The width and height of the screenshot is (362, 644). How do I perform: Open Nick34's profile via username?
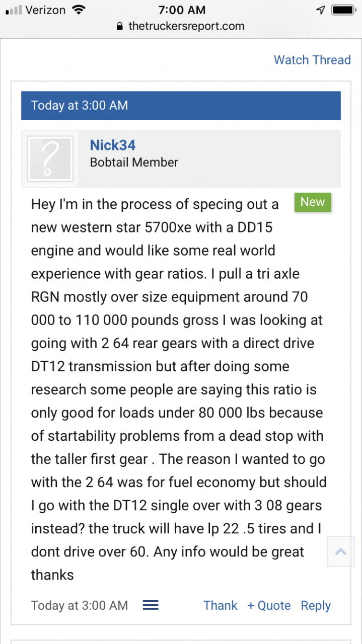113,145
